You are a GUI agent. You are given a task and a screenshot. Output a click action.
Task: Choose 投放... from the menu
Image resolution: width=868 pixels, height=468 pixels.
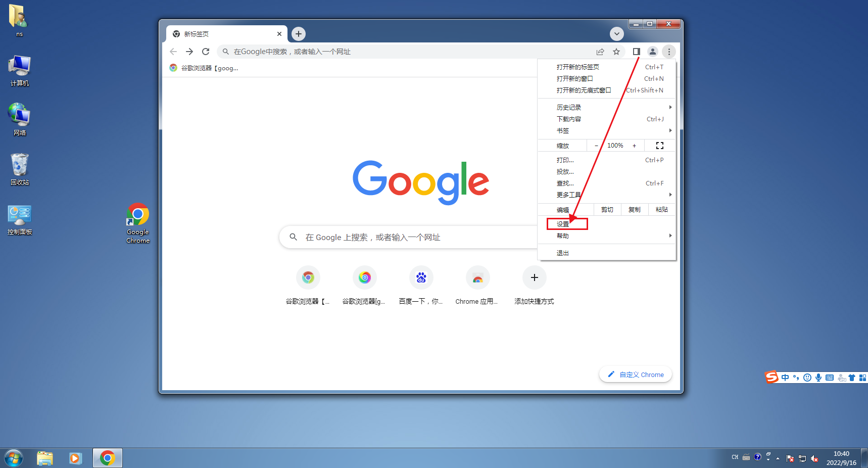pos(607,171)
